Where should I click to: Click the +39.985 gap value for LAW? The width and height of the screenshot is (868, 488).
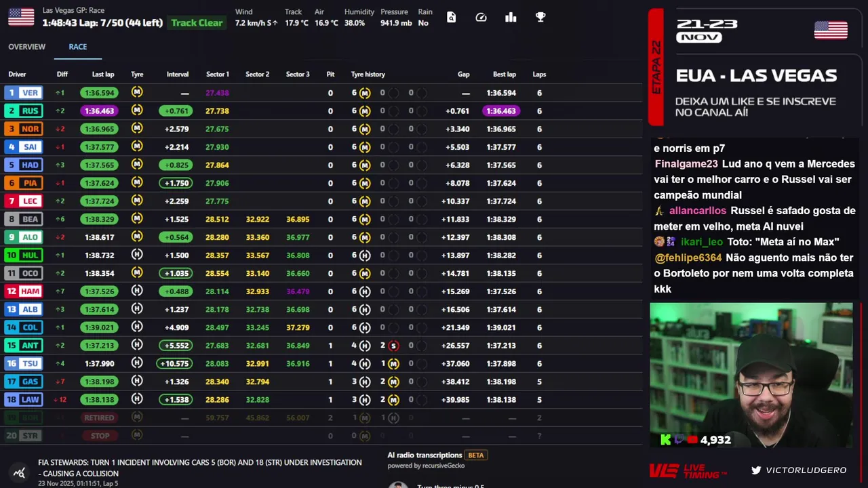tap(455, 400)
